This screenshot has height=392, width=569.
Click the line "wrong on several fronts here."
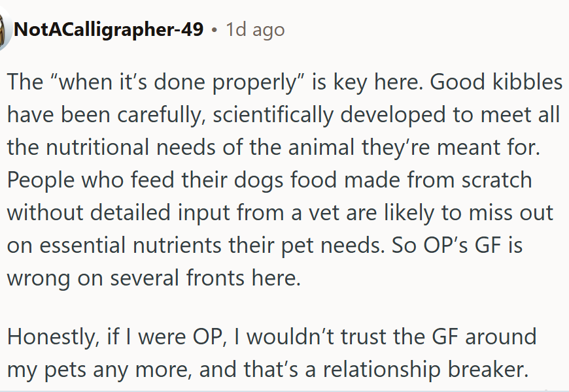coord(154,277)
